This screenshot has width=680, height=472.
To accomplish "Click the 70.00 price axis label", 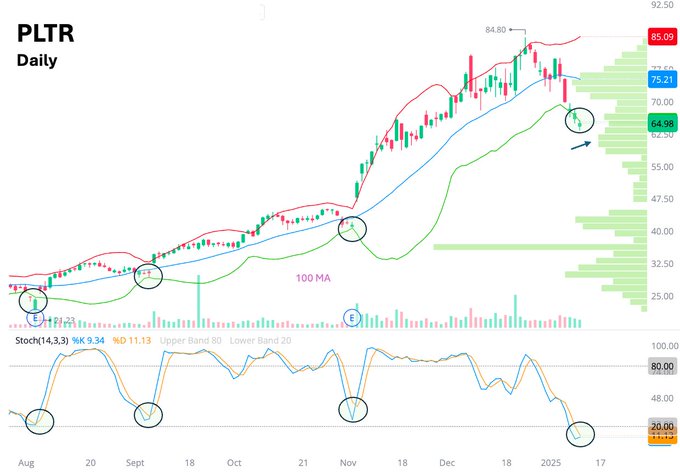I will click(x=662, y=102).
